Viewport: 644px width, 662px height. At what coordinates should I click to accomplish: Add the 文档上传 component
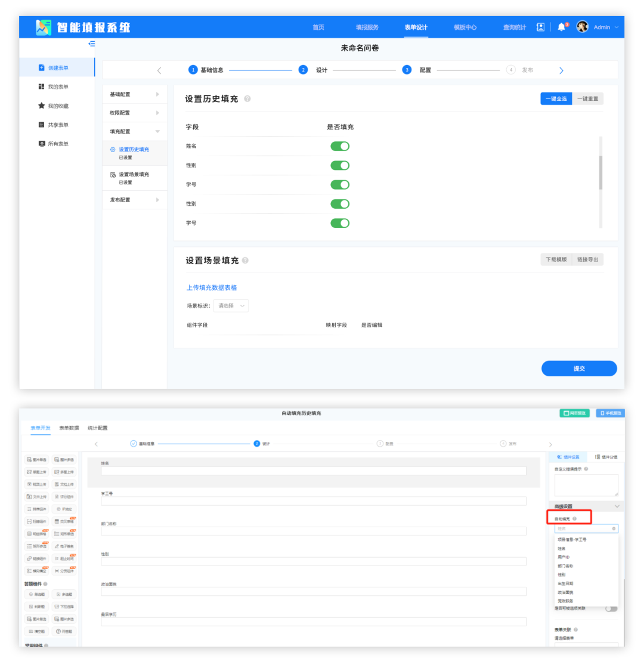(x=64, y=484)
